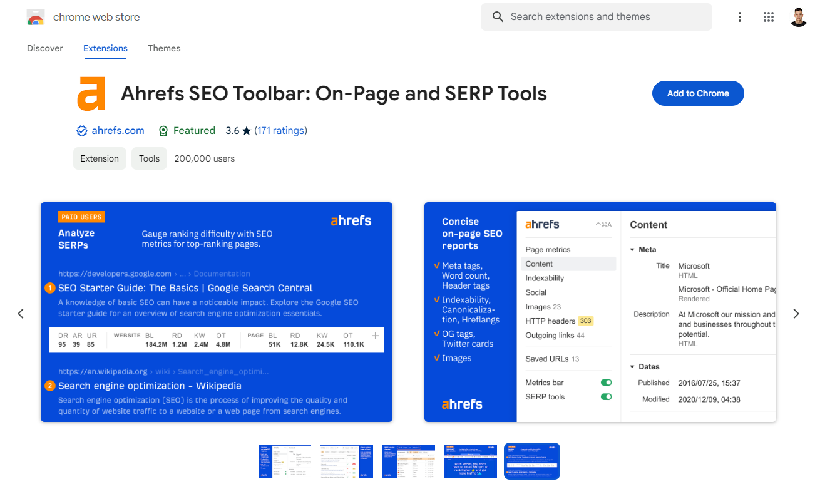
Task: Click the Analyze SERPs screenshot slide
Action: point(217,312)
